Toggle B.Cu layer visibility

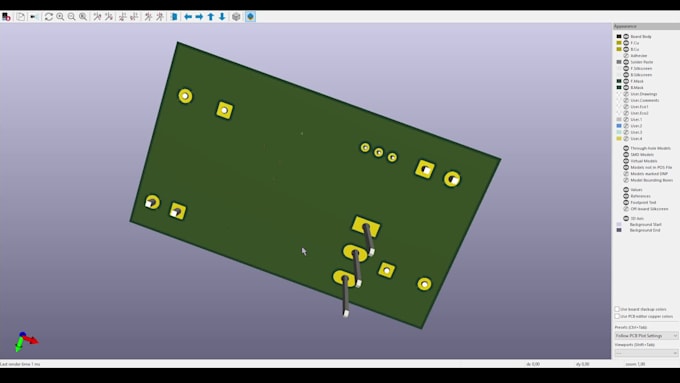(626, 49)
